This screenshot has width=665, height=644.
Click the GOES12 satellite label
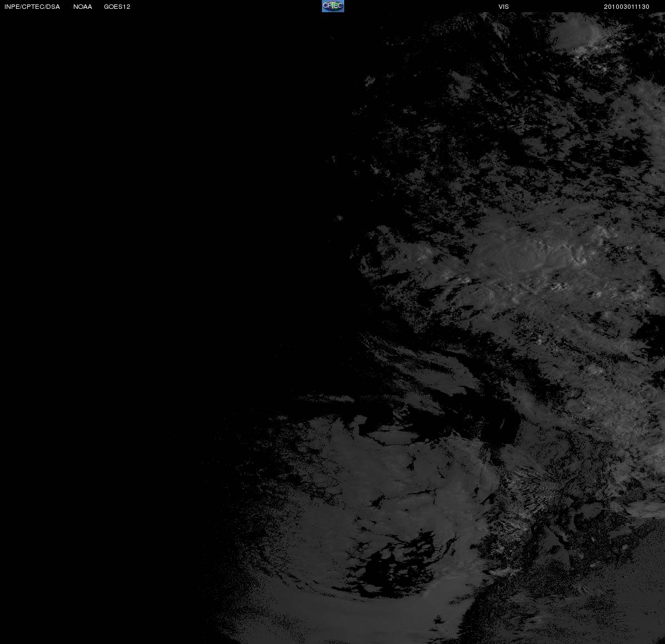pyautogui.click(x=117, y=7)
